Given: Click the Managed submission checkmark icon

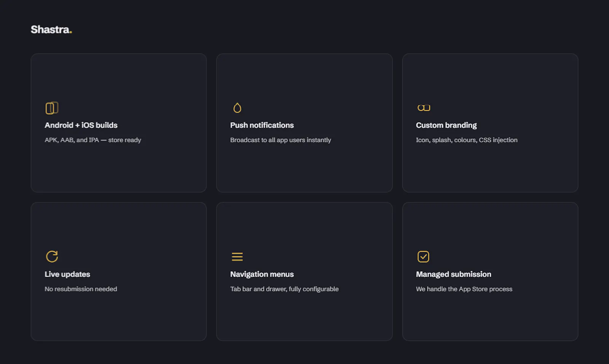Looking at the screenshot, I should 423,257.
